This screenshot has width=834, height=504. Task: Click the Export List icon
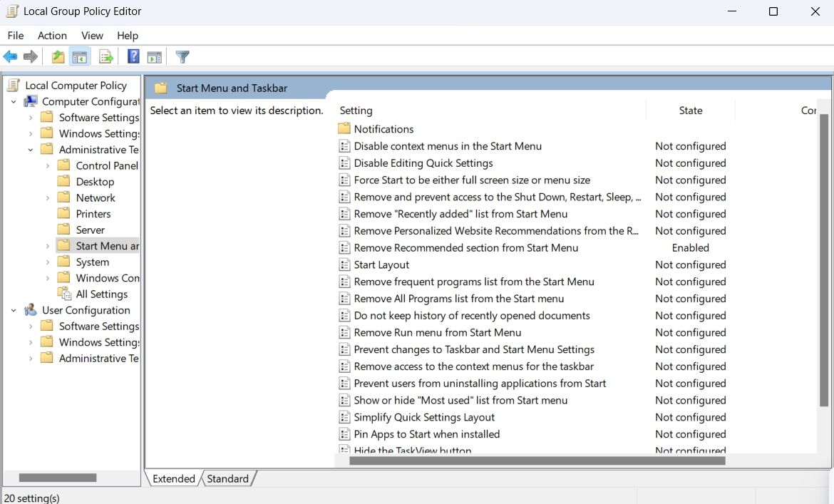tap(105, 56)
